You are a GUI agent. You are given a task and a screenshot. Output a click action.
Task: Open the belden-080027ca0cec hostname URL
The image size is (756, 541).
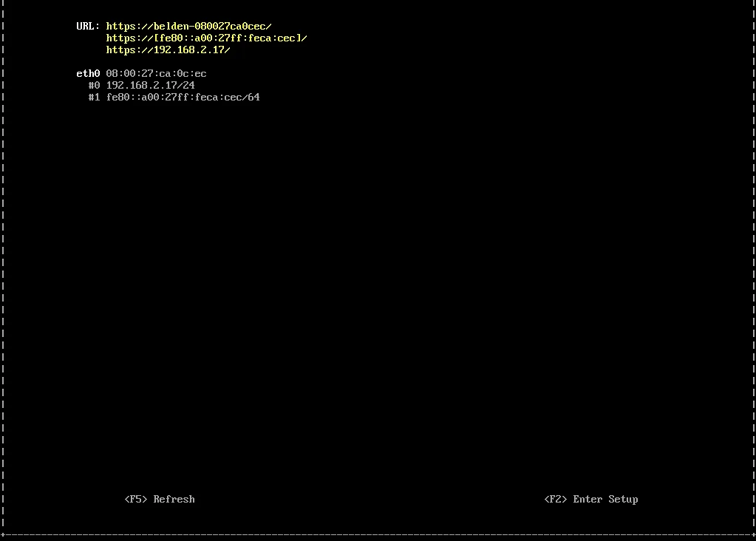click(188, 26)
